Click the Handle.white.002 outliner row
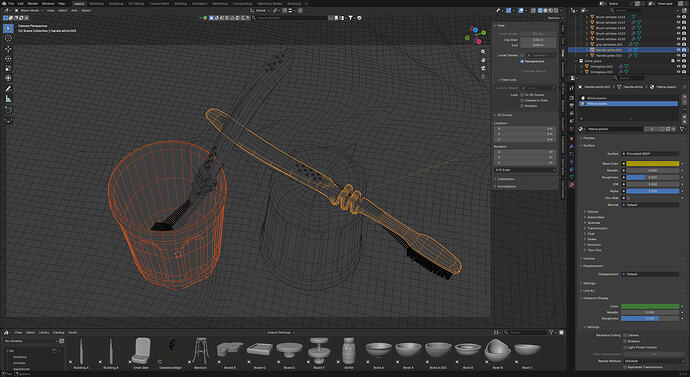Screen dimensions: 690x377 tap(627, 50)
